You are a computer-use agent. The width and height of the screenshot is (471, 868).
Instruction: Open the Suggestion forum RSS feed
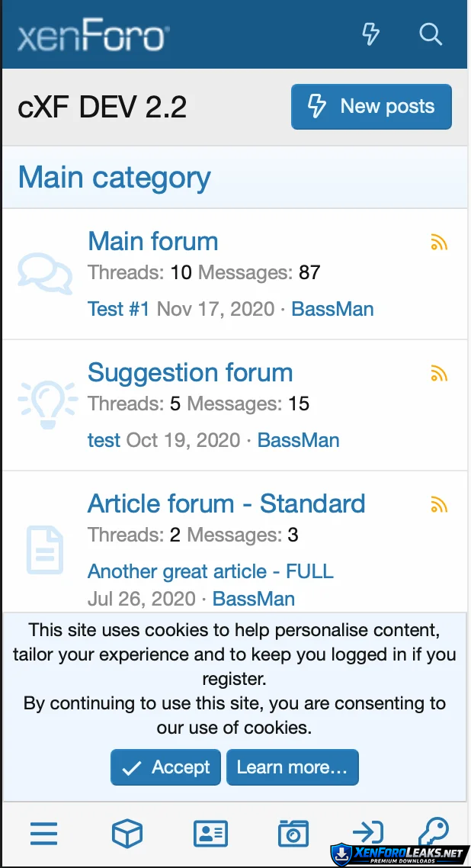pyautogui.click(x=439, y=374)
